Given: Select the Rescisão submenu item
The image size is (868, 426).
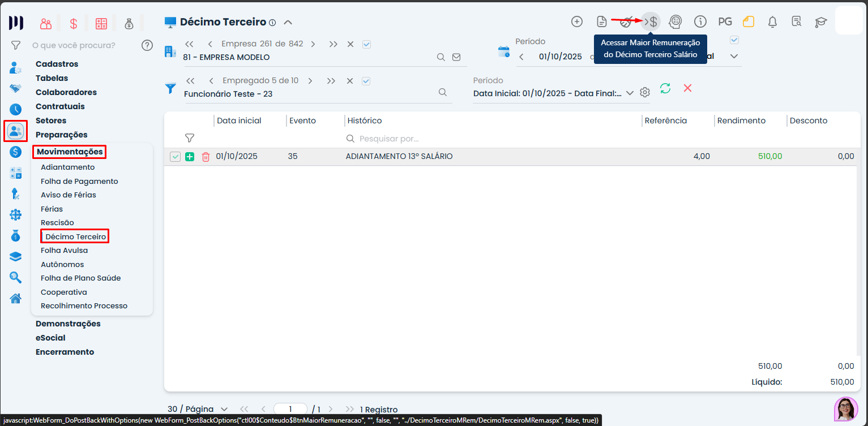Looking at the screenshot, I should tap(57, 223).
